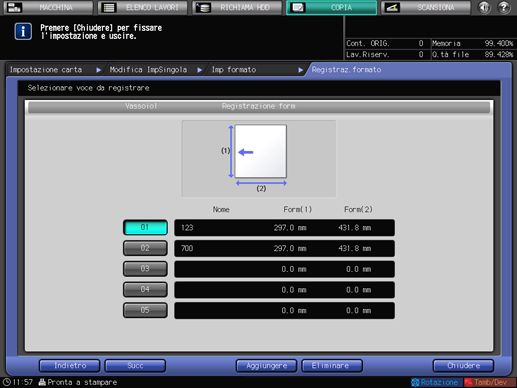The height and width of the screenshot is (388, 517).
Task: Click the Eliminare button
Action: click(x=332, y=366)
